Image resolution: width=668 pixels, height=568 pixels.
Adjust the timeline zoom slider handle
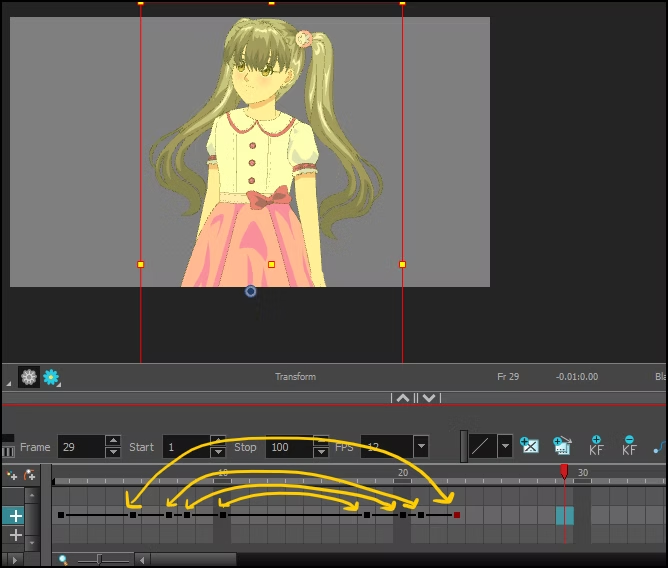pyautogui.click(x=99, y=559)
